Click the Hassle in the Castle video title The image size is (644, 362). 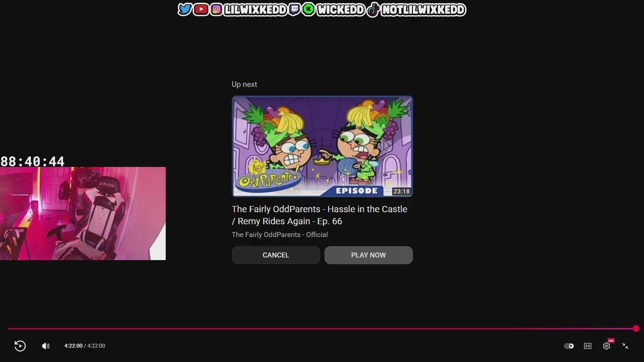click(x=319, y=215)
